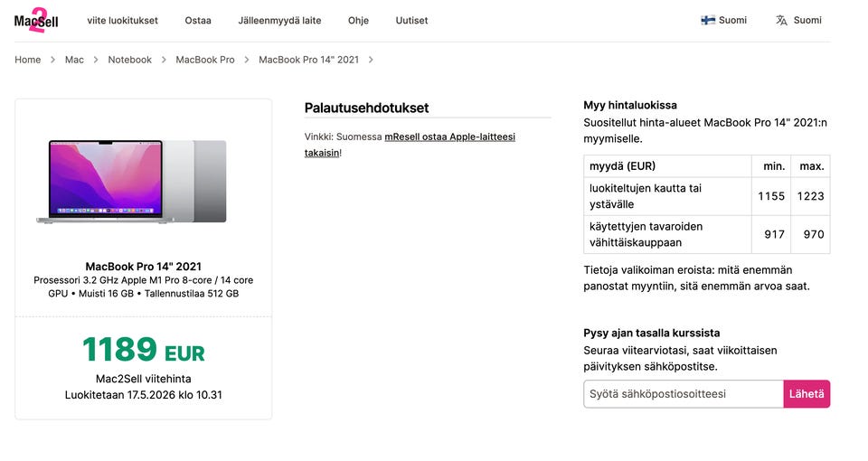Click the myydä (EUR) table header
Image resolution: width=868 pixels, height=461 pixels.
pos(667,166)
